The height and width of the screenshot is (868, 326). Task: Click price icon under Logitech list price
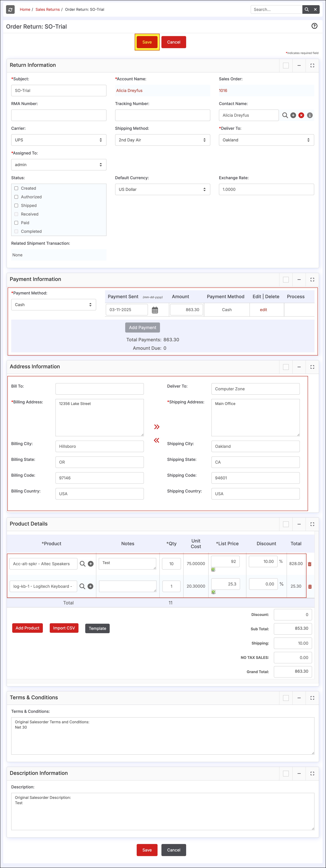213,592
